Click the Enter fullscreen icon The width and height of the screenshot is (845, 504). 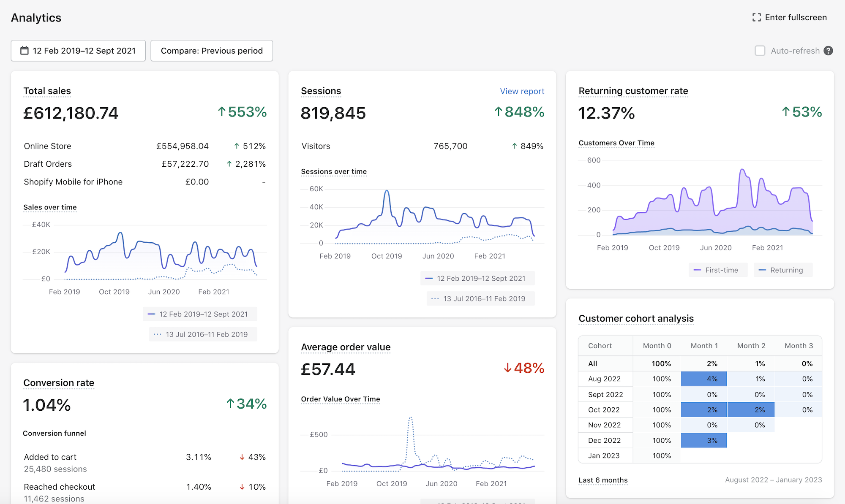click(x=756, y=17)
